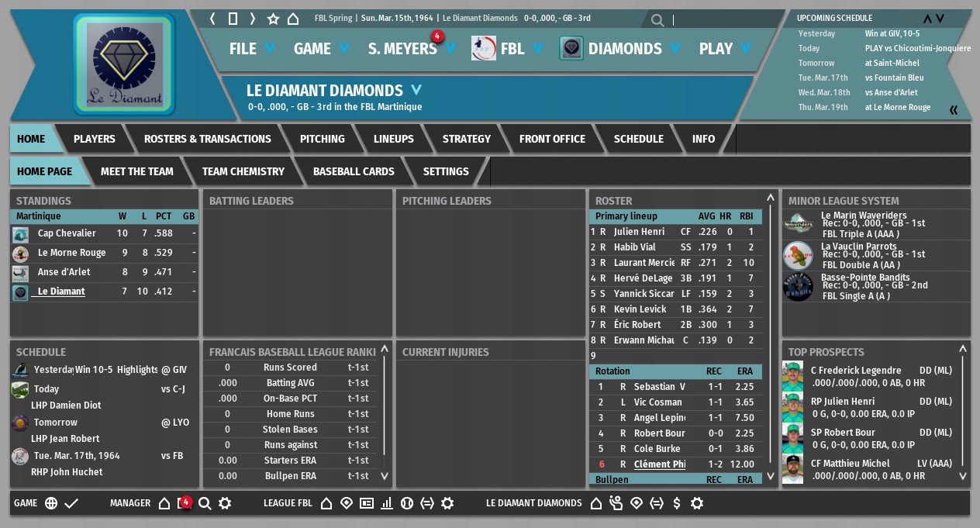Screen dimensions: 980x528
Task: Open pitcher Clément Phi link in rotation
Action: 659,464
